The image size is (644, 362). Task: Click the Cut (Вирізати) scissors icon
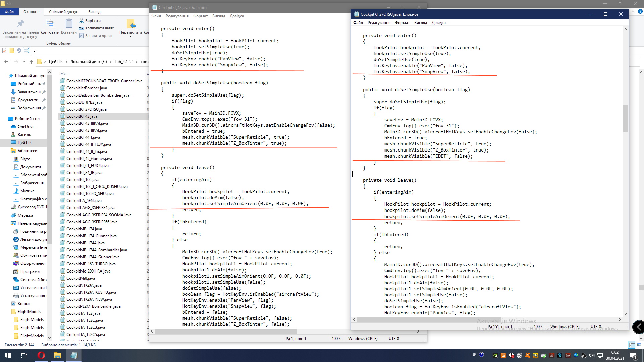click(82, 21)
